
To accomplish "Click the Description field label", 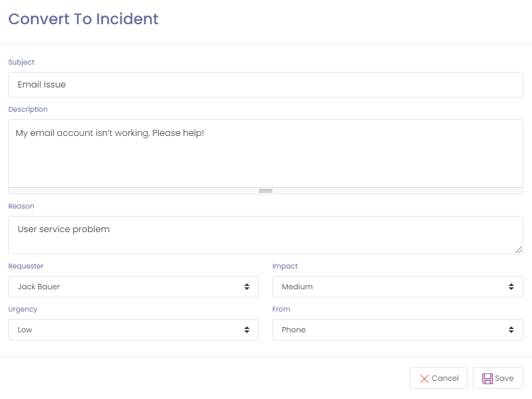I will [28, 109].
